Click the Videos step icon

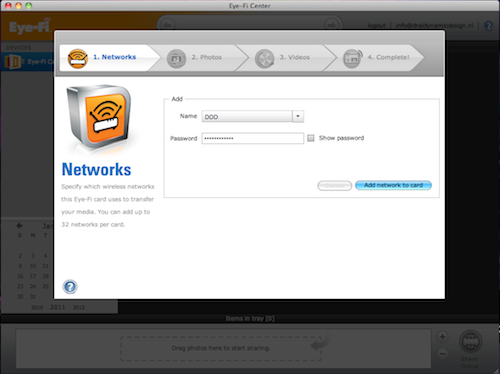point(264,59)
